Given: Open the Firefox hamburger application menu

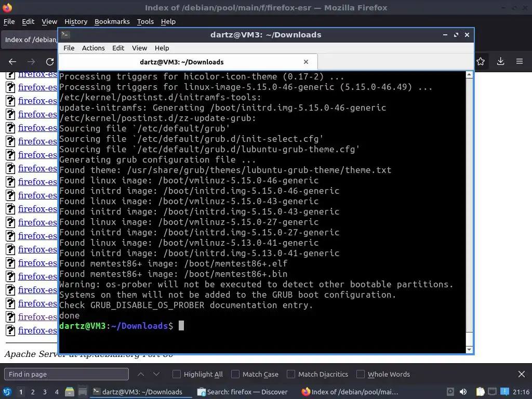Looking at the screenshot, I should (520, 61).
